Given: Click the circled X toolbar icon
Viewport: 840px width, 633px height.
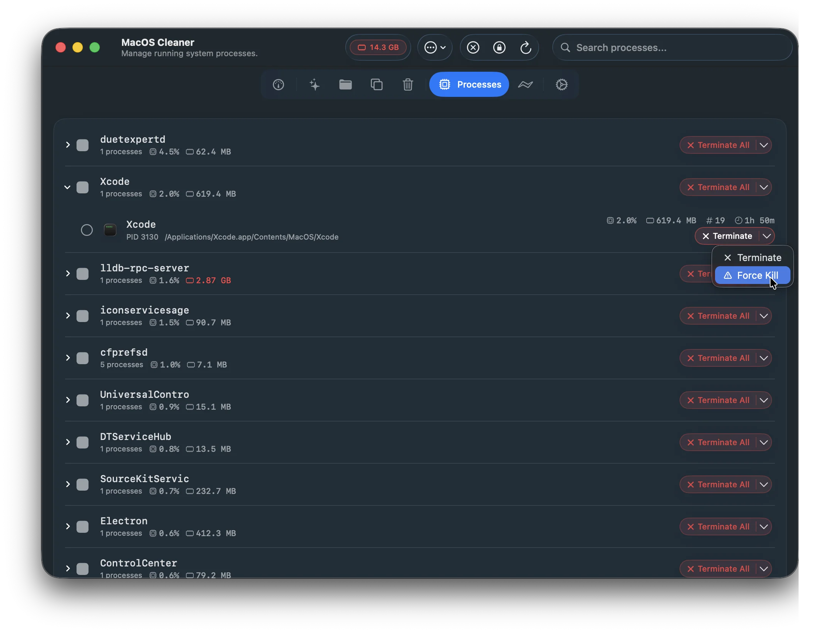Looking at the screenshot, I should [x=473, y=47].
